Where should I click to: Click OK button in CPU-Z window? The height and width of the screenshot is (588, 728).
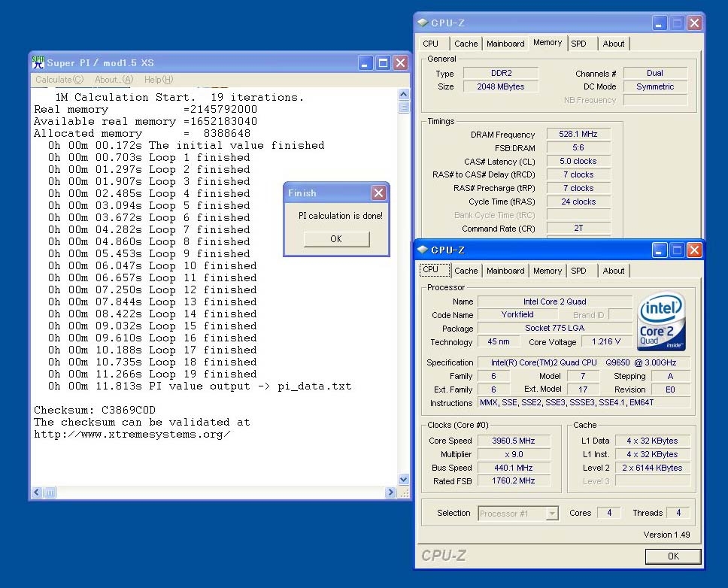coord(672,556)
